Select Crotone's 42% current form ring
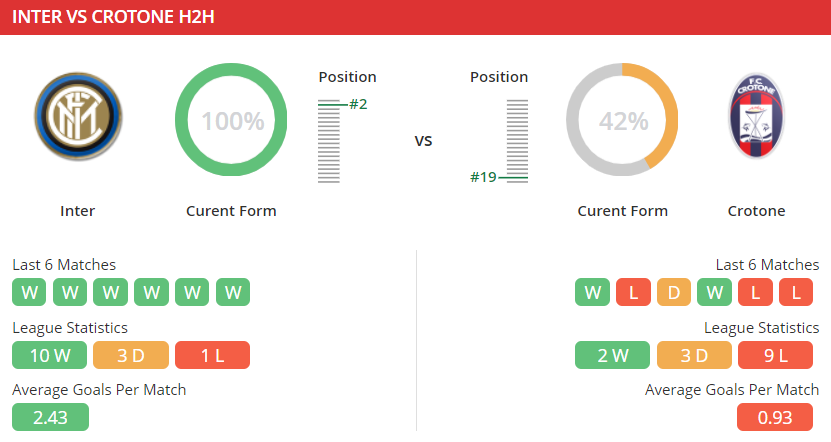This screenshot has width=831, height=442. pyautogui.click(x=622, y=120)
